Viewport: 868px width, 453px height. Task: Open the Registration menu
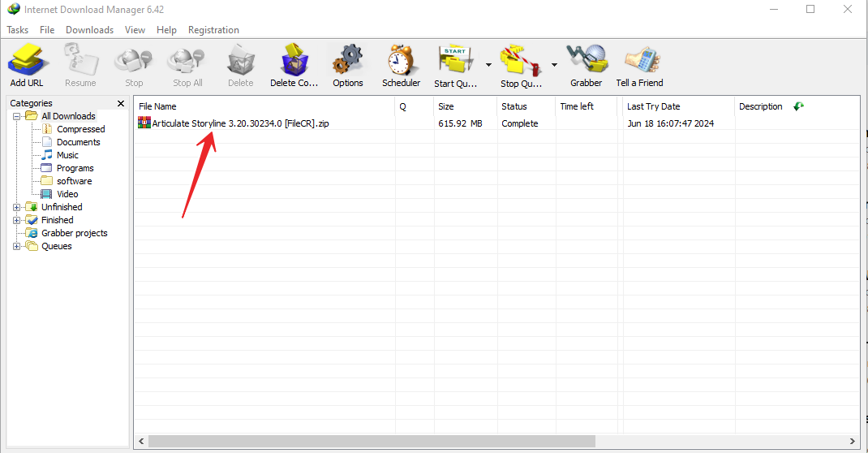point(213,30)
